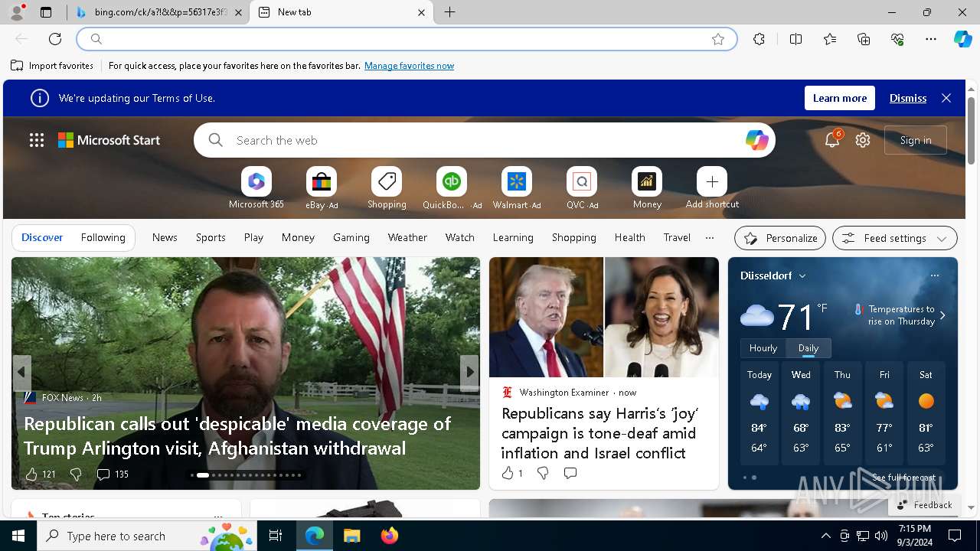Click the page vertical scrollbar thumb
Screen dimensions: 980x551
coord(971,130)
